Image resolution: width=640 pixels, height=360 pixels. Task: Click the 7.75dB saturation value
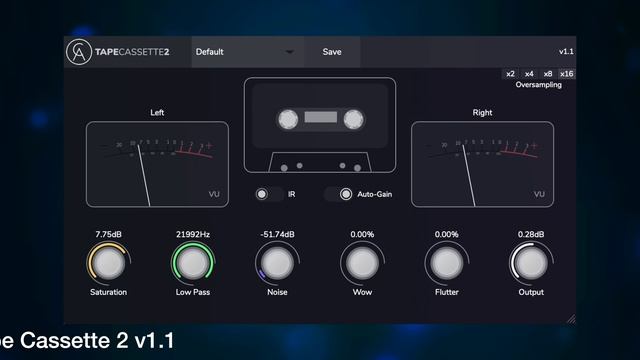point(109,234)
